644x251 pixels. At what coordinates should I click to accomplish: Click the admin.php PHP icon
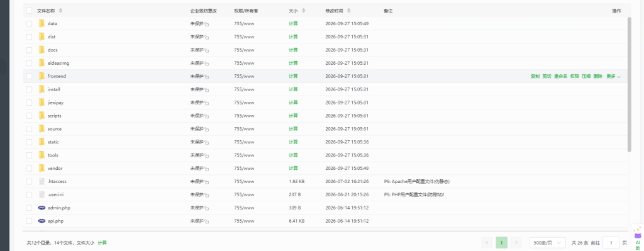[42, 208]
